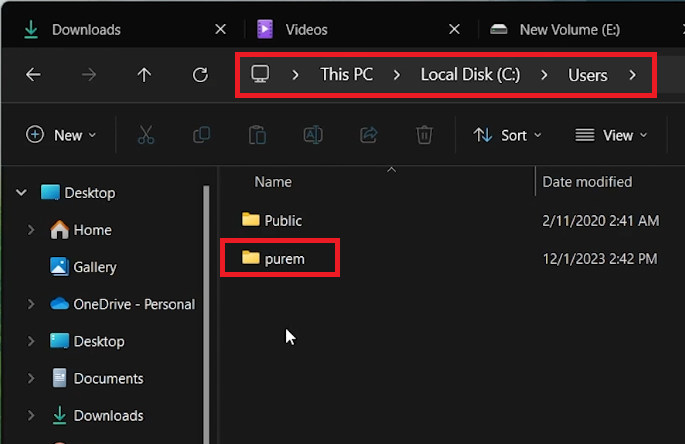The image size is (685, 444).
Task: Click Local Disk (C:) in address bar
Action: tap(470, 75)
